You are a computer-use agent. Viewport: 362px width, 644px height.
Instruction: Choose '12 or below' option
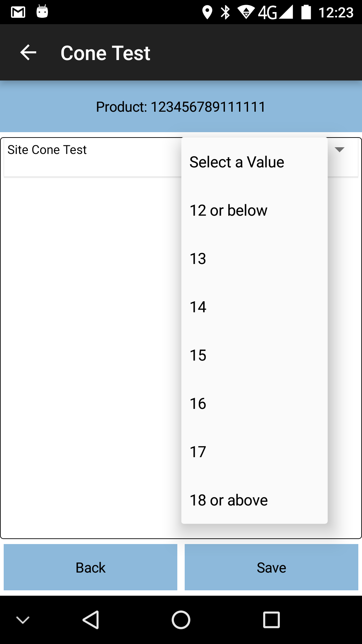[x=254, y=211]
